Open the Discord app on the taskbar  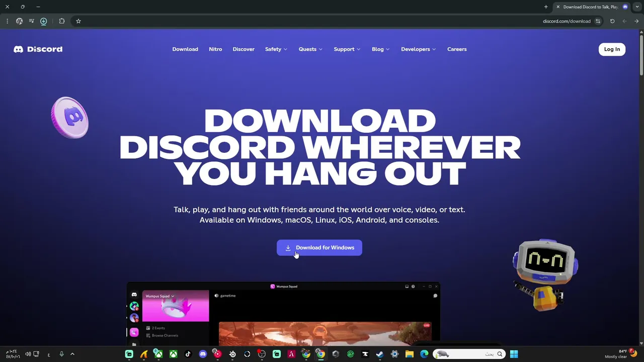tap(203, 354)
